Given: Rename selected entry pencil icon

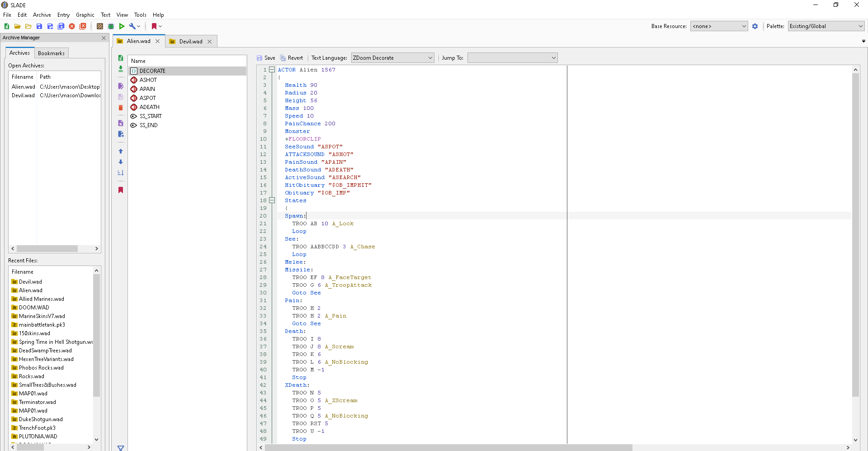Looking at the screenshot, I should pyautogui.click(x=121, y=86).
